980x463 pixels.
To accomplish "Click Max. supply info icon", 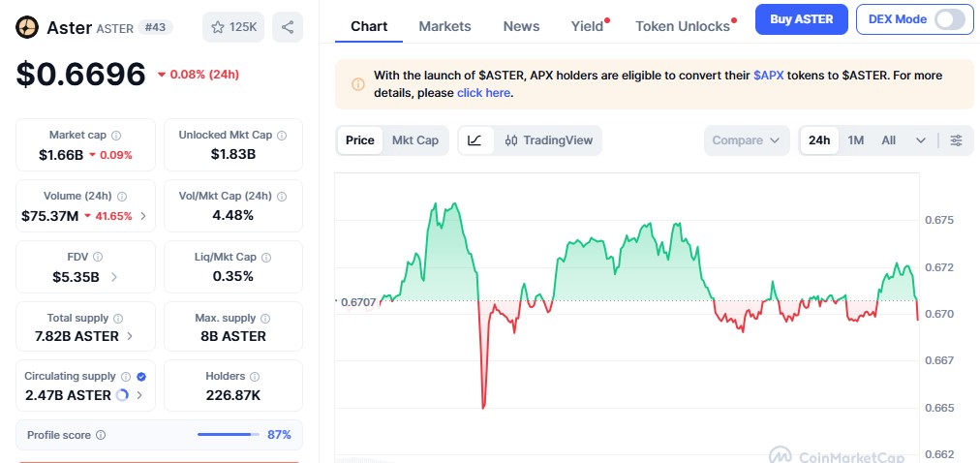I will tap(265, 318).
